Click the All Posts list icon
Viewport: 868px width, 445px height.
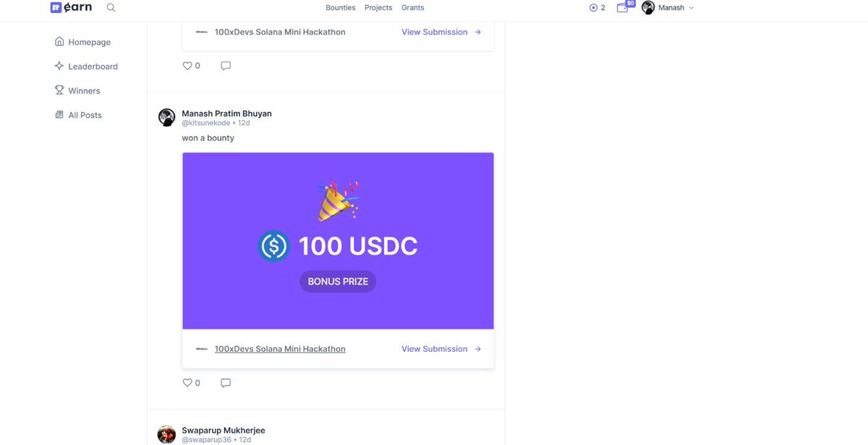59,114
